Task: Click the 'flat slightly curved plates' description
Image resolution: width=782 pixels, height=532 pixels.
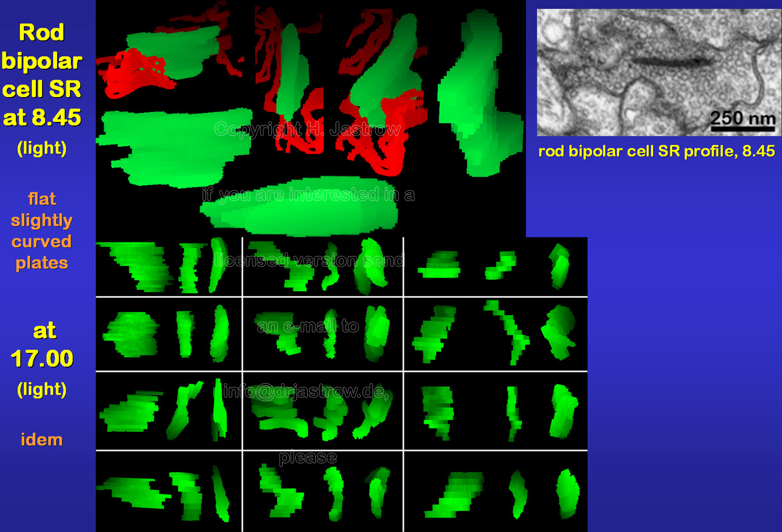Action: tap(41, 231)
